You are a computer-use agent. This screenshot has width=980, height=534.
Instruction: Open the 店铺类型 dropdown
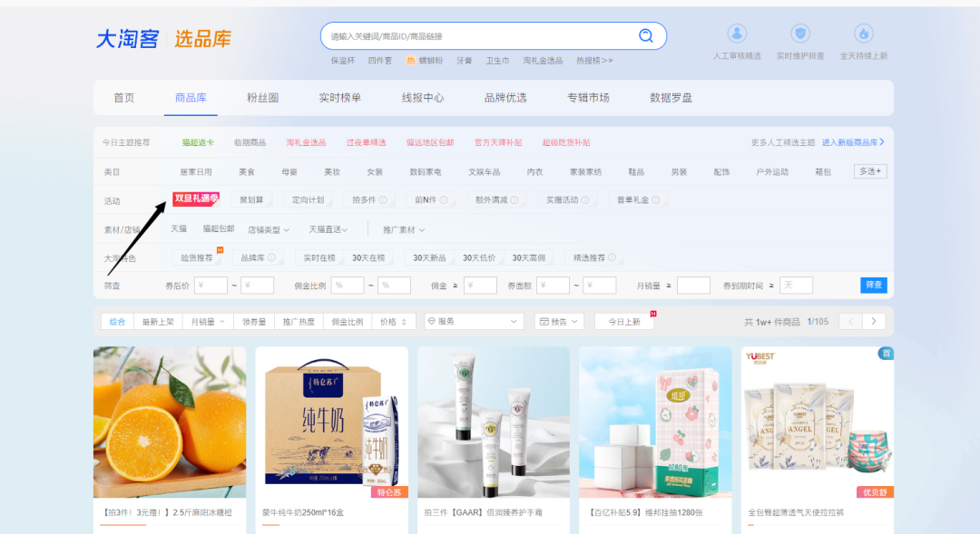pyautogui.click(x=269, y=230)
